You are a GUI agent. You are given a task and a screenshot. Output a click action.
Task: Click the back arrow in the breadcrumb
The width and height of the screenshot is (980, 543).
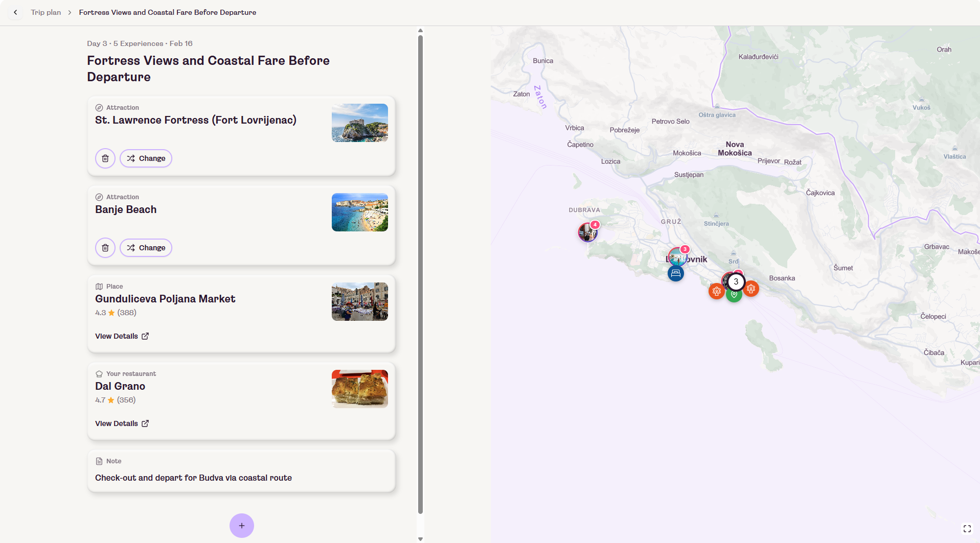coord(15,12)
